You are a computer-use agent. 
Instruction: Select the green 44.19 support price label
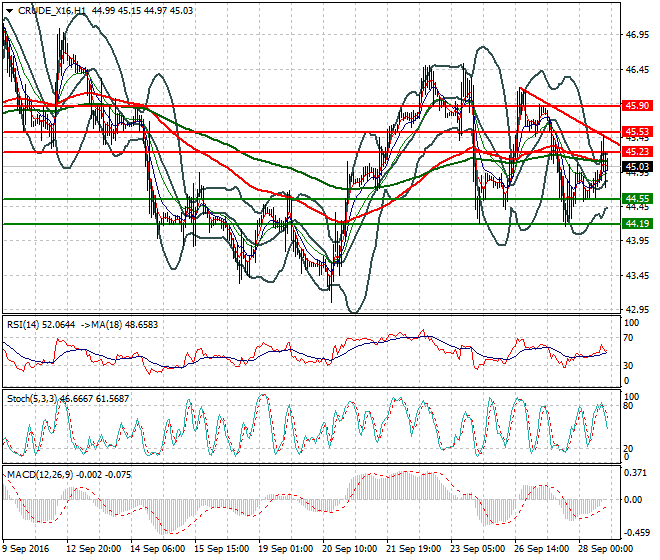point(637,224)
